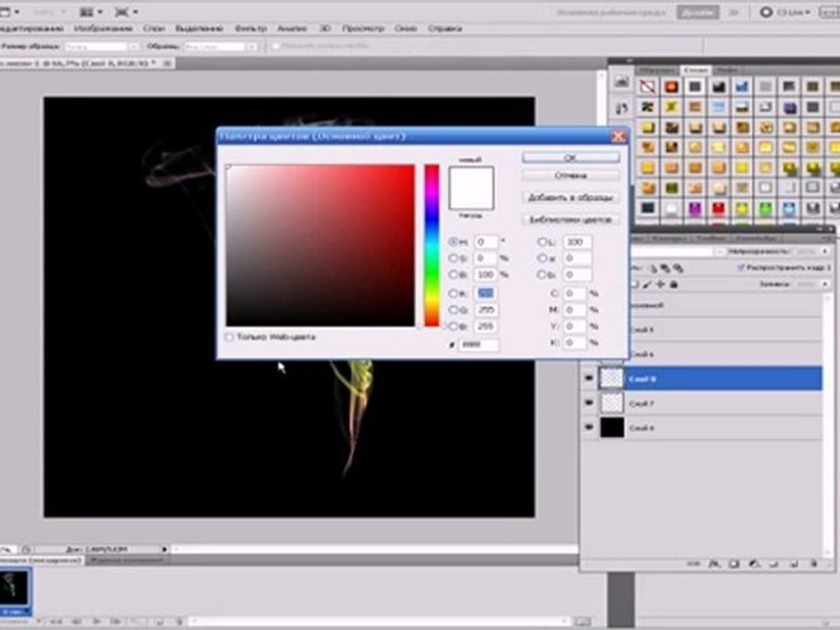Apply the light blue button style swatch

tap(789, 207)
